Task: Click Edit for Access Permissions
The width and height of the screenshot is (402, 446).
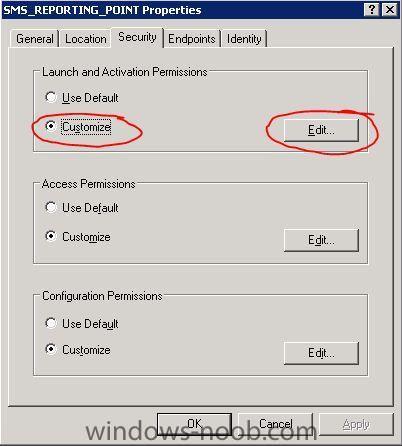Action: [321, 240]
